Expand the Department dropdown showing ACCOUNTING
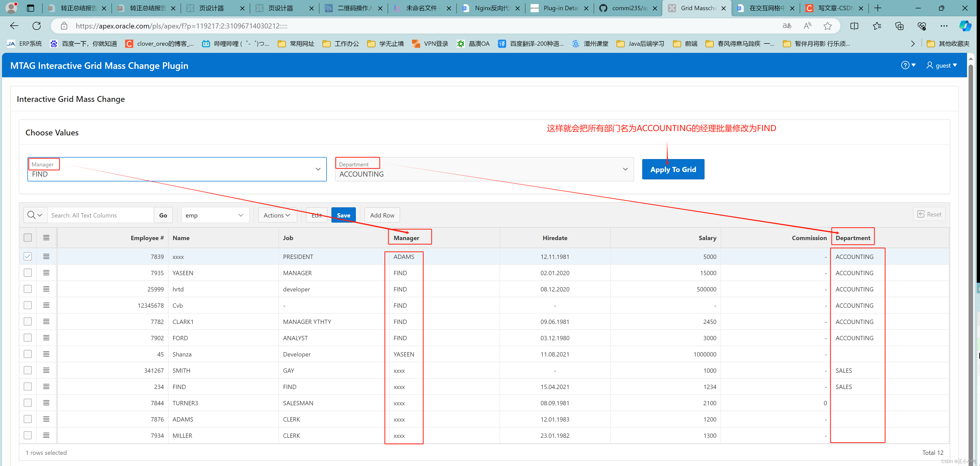 pos(625,169)
